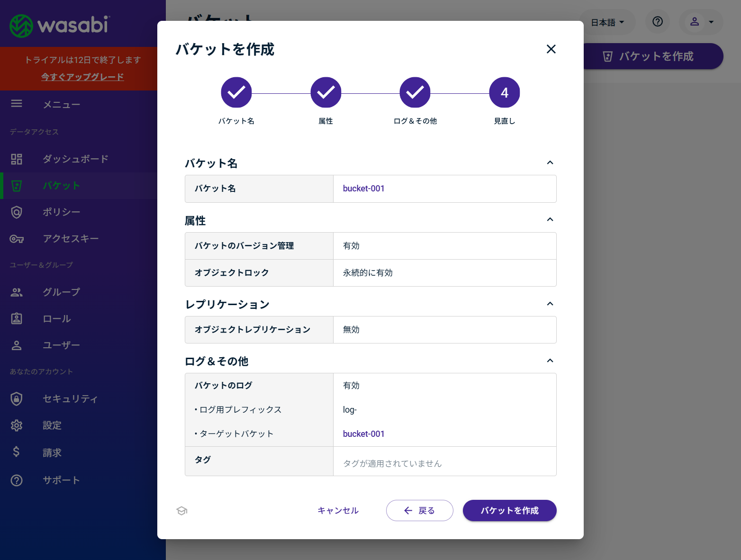This screenshot has width=741, height=560.
Task: Open サポート menu item
Action: 62,480
